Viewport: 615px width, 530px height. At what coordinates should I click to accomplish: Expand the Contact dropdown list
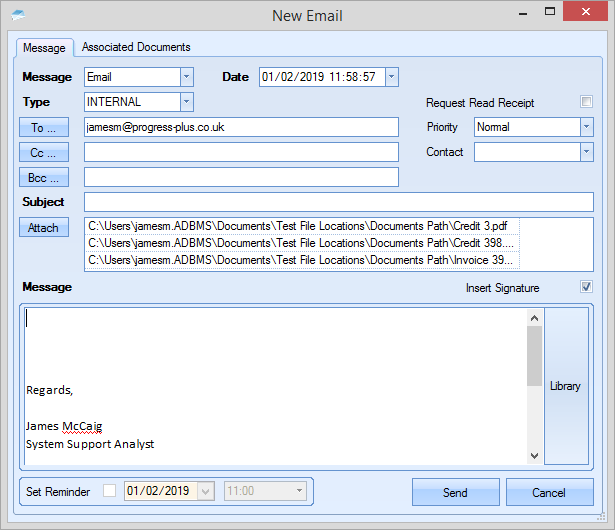(586, 152)
